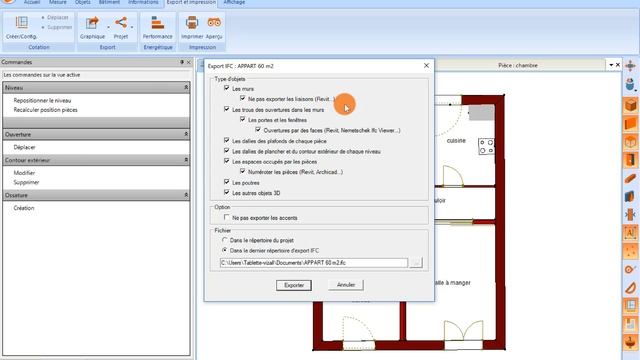Open the Graphique export dropdown arrow
The width and height of the screenshot is (640, 360).
(x=108, y=27)
